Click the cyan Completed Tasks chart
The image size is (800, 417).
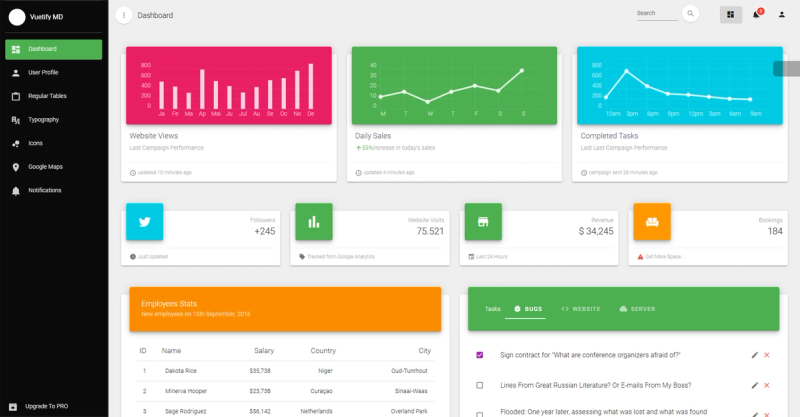tap(680, 85)
